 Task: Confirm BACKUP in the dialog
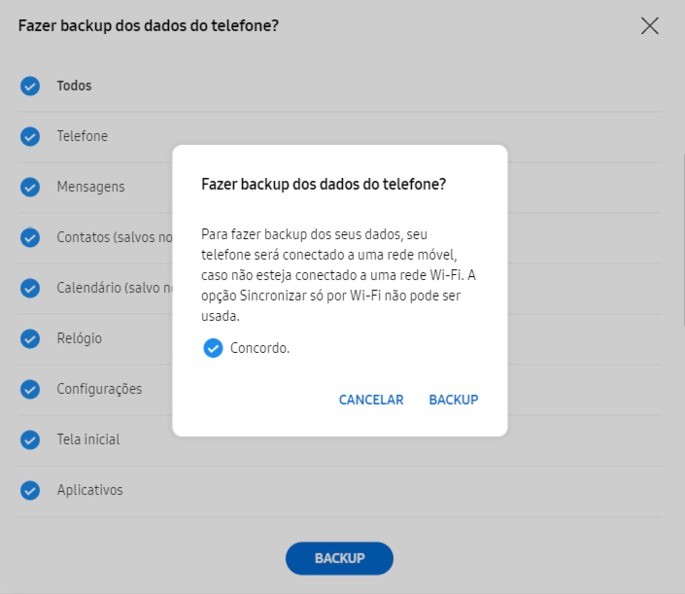453,400
